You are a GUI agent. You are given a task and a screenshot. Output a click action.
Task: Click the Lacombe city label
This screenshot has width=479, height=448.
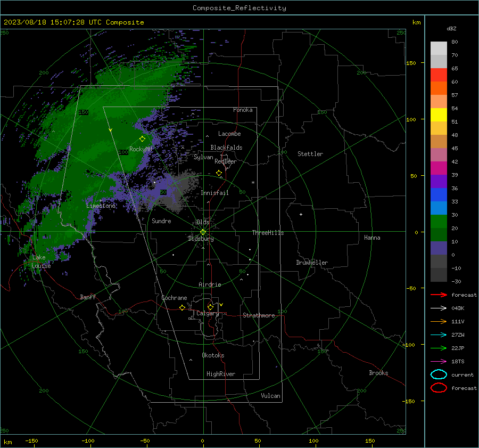click(x=229, y=134)
